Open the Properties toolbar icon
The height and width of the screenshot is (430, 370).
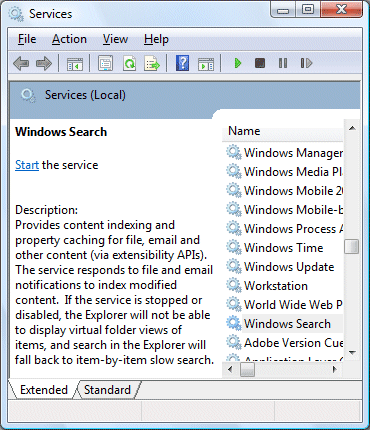tap(105, 63)
